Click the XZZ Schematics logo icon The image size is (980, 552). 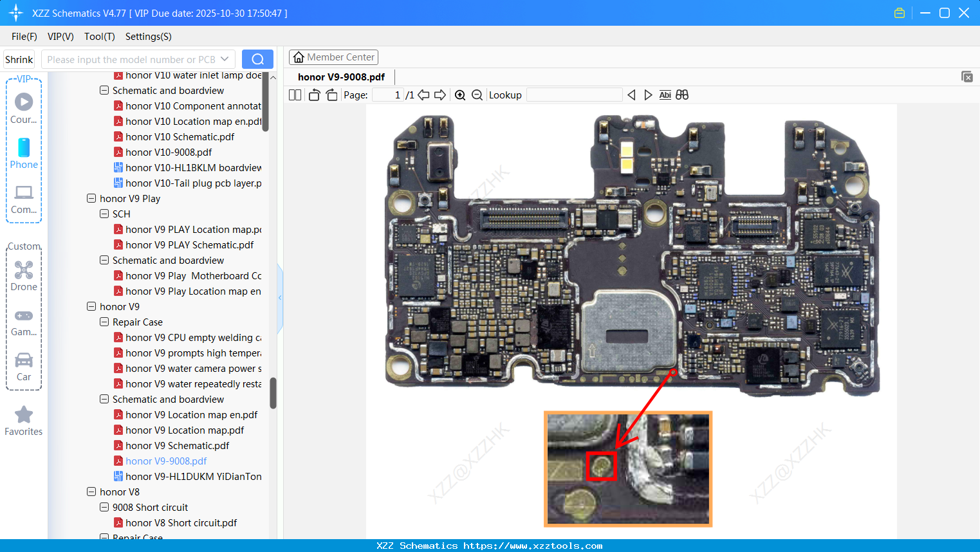coord(16,13)
